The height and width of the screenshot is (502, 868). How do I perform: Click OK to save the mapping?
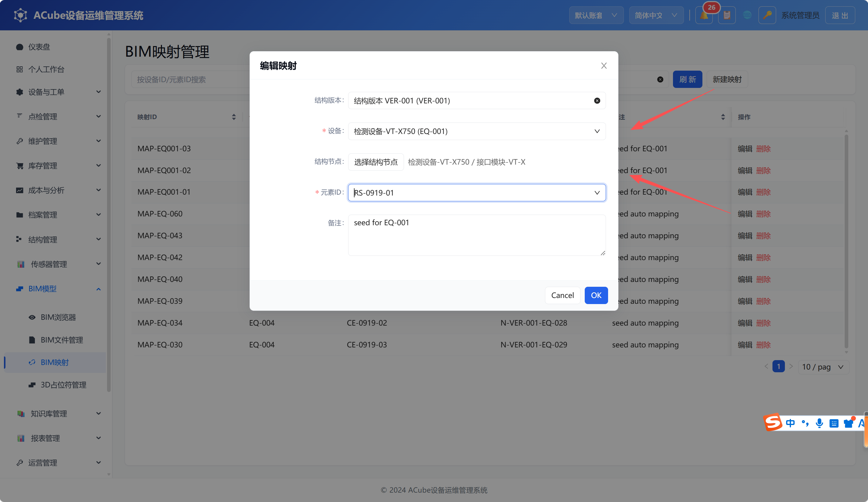(x=596, y=295)
